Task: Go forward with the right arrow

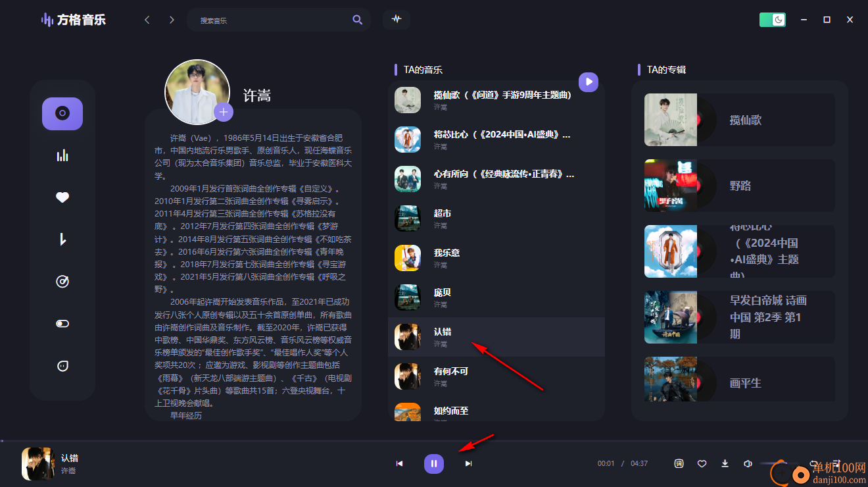Action: point(172,20)
